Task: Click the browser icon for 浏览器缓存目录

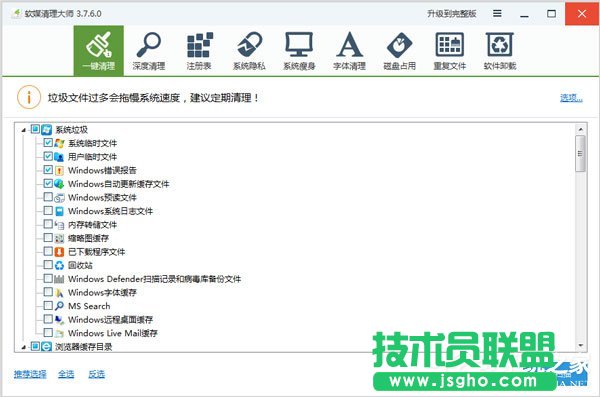Action: pyautogui.click(x=47, y=346)
